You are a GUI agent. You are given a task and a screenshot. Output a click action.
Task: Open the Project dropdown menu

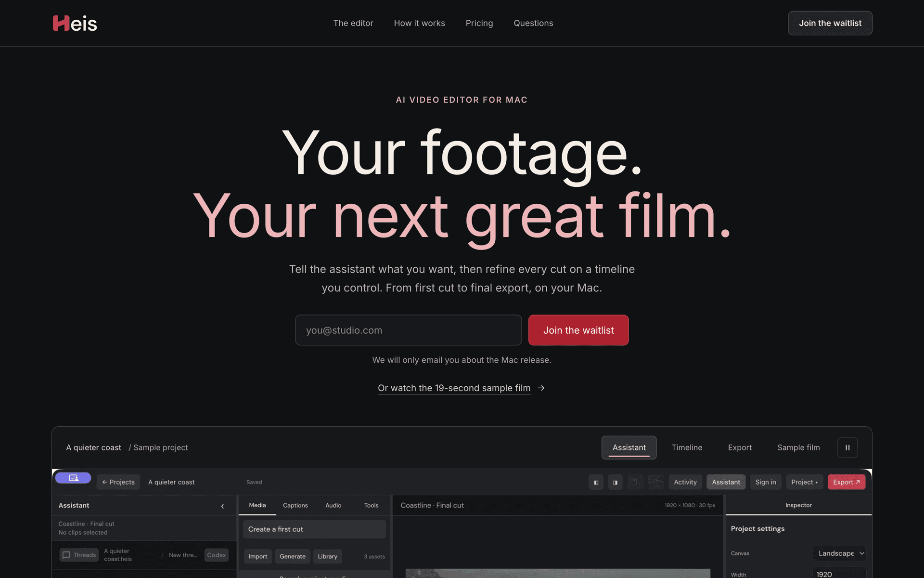[x=804, y=482]
